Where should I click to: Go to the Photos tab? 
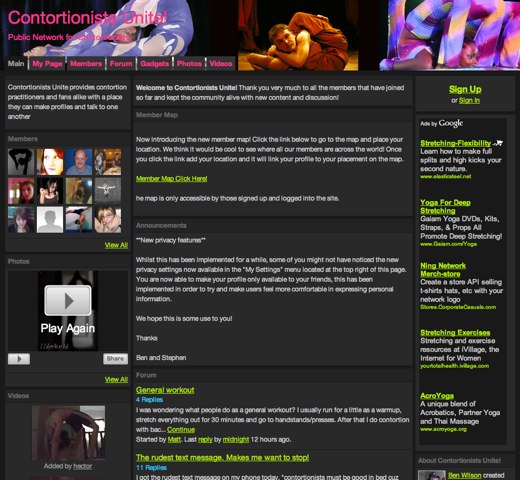tap(189, 64)
